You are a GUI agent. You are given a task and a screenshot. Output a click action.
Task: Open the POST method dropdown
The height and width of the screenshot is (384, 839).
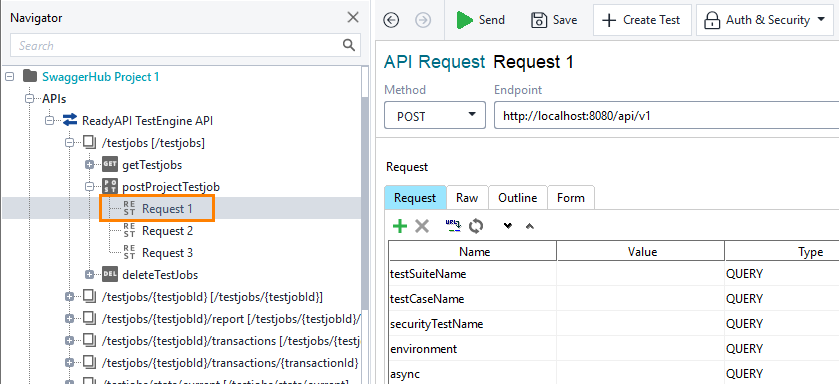pos(434,115)
